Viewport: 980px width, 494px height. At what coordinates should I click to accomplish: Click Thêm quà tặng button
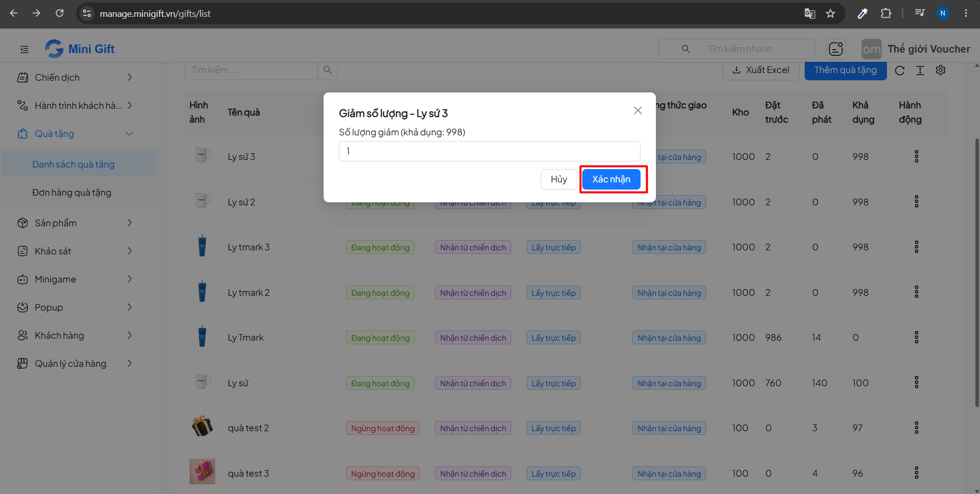click(x=846, y=70)
